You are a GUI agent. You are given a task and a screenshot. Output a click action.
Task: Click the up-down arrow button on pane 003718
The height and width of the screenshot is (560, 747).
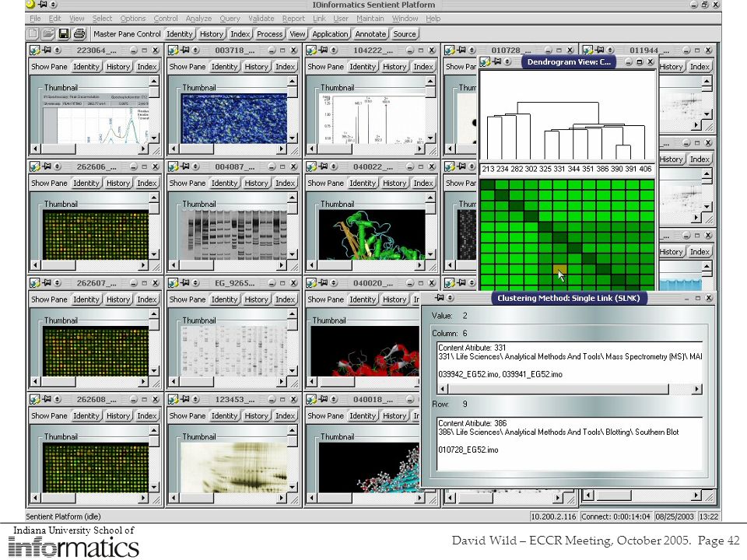coord(195,50)
